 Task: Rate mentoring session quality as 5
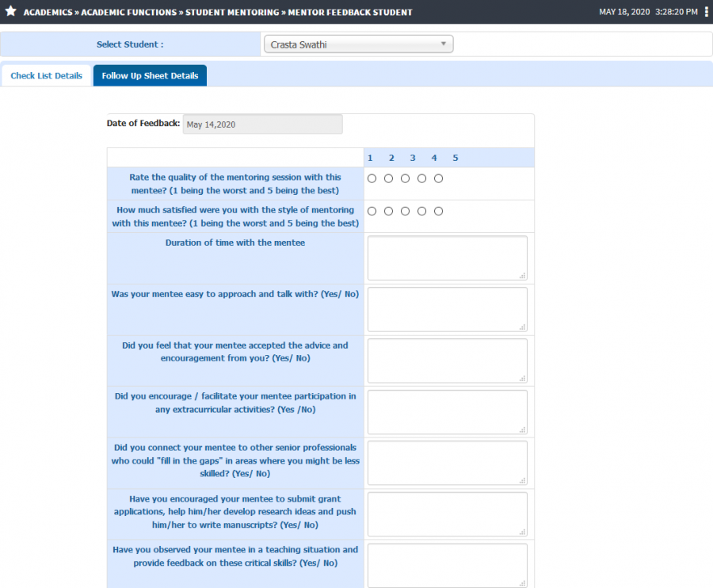pyautogui.click(x=438, y=179)
